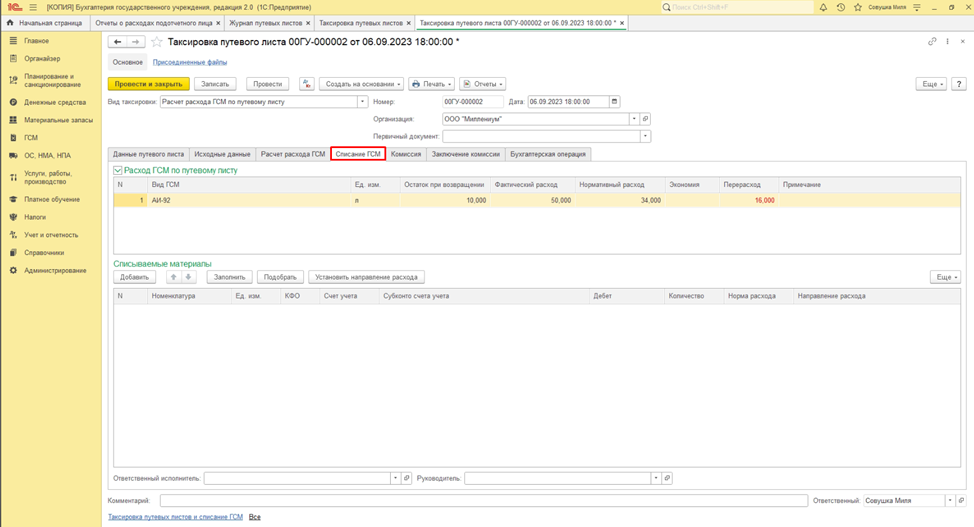Click Провести button
Image resolution: width=974 pixels, height=527 pixels.
(268, 84)
